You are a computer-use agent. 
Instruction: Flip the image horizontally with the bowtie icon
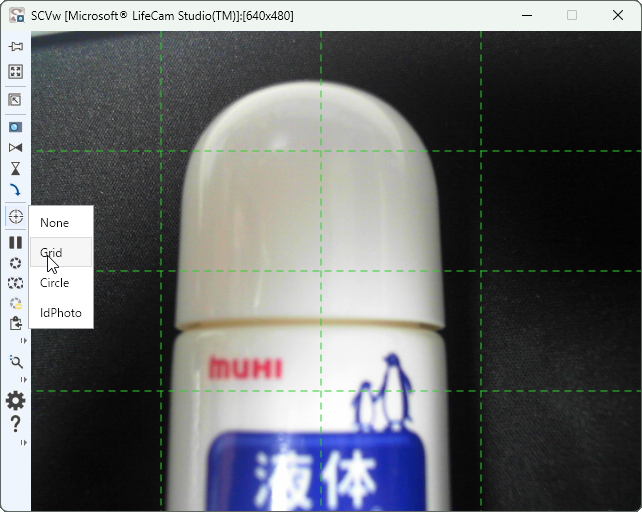[16, 147]
